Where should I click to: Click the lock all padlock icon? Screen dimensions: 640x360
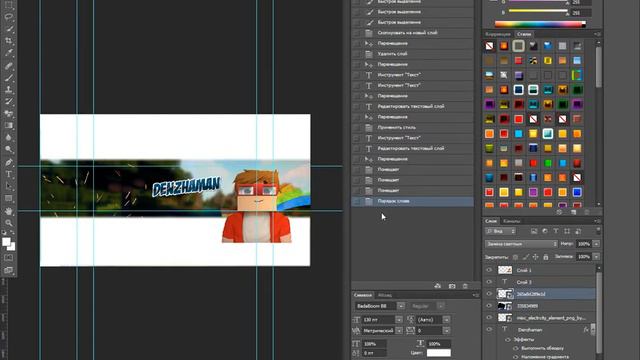coord(546,257)
